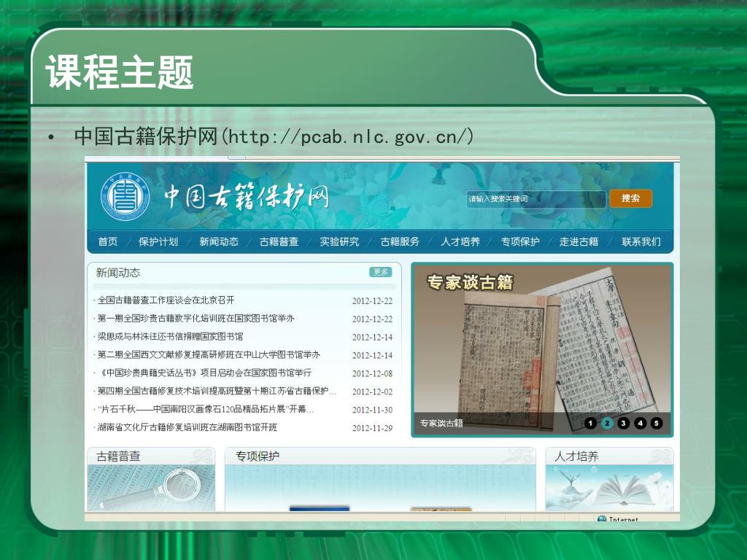Select slide 3 in banner carousel
This screenshot has width=747, height=560.
tap(623, 423)
